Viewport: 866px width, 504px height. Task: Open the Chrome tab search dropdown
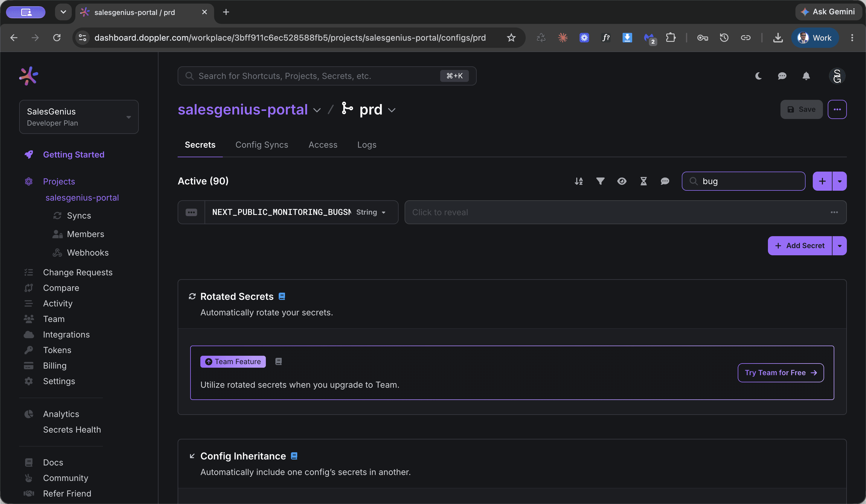(63, 12)
